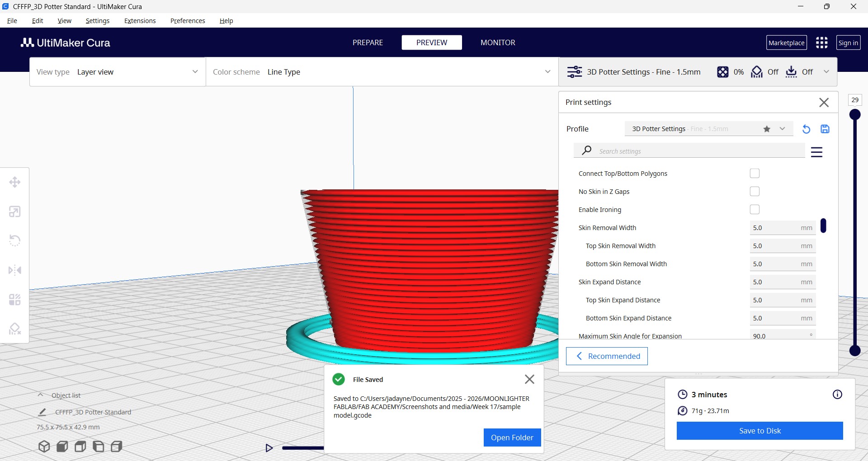
Task: Click the print settings sliders icon
Action: pos(575,72)
